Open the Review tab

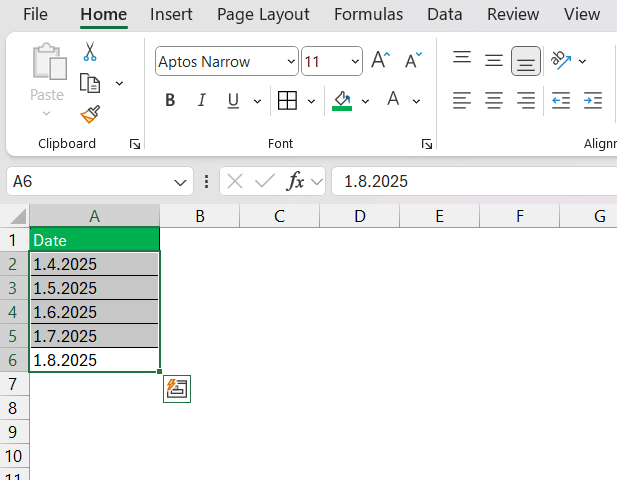point(513,15)
